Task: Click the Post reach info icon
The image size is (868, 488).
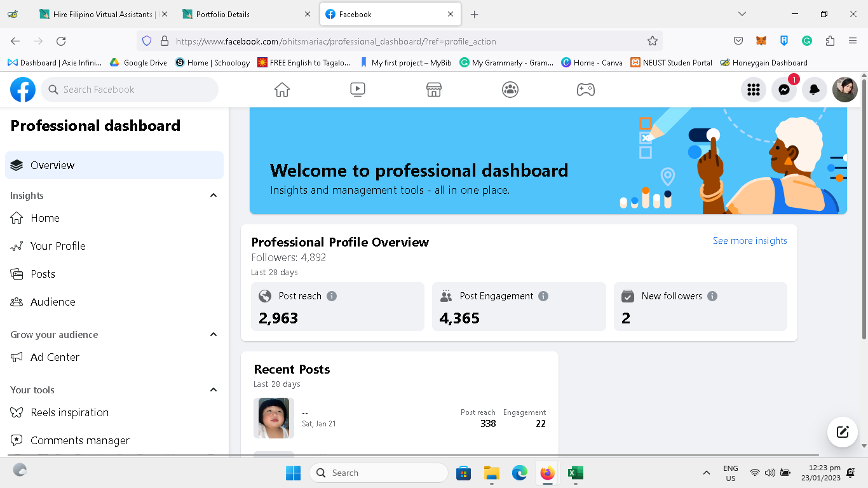Action: [x=332, y=296]
